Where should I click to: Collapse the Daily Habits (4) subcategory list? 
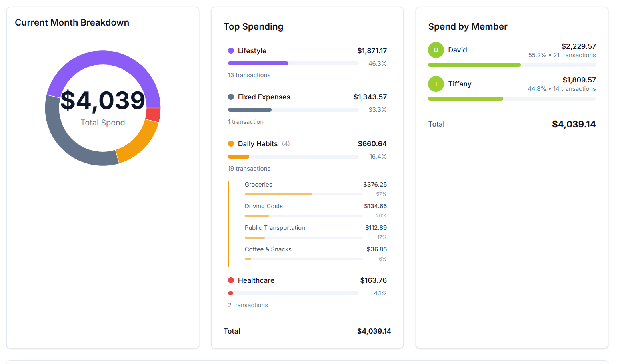(286, 143)
